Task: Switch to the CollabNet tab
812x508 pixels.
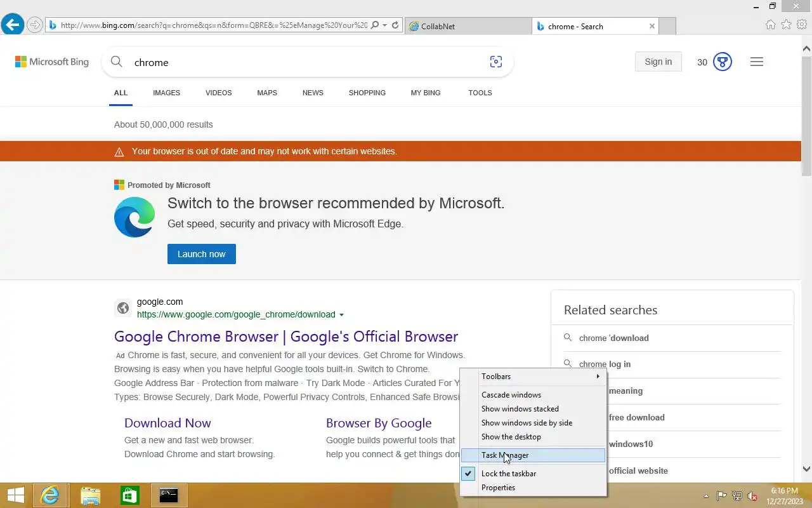Action: pos(468,26)
